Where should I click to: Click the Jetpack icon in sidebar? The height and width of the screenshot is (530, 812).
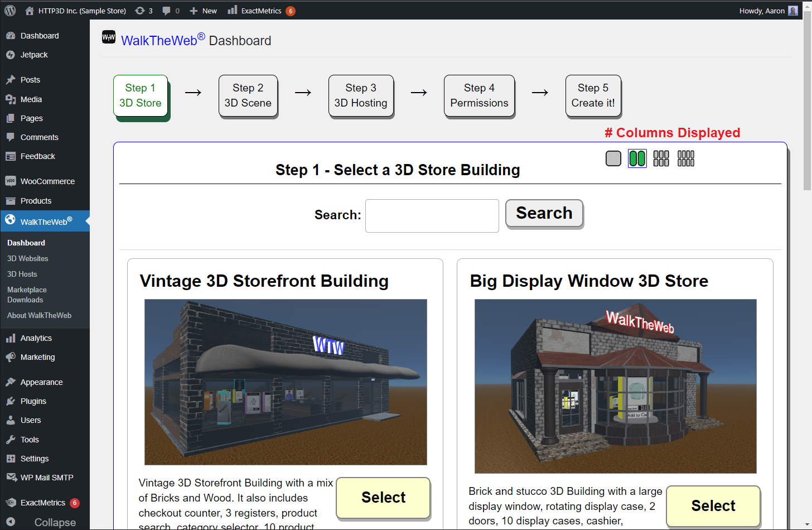pyautogui.click(x=11, y=55)
